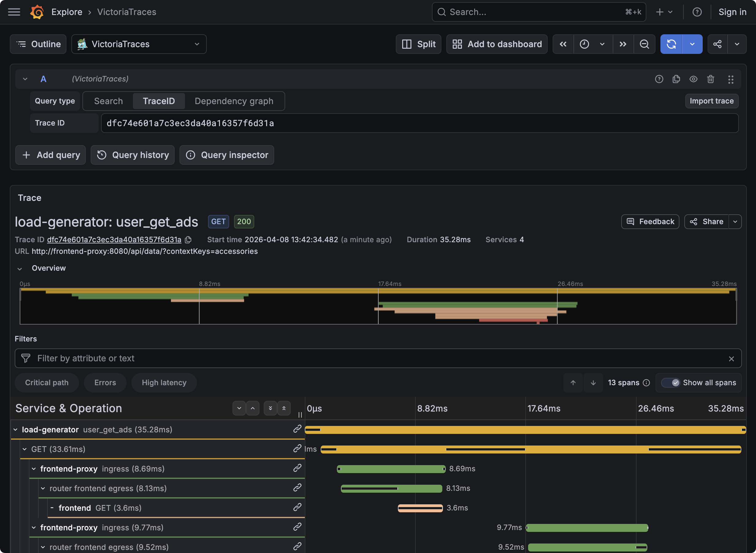The width and height of the screenshot is (756, 553).
Task: Open the refresh interval dropdown arrow
Action: (692, 44)
